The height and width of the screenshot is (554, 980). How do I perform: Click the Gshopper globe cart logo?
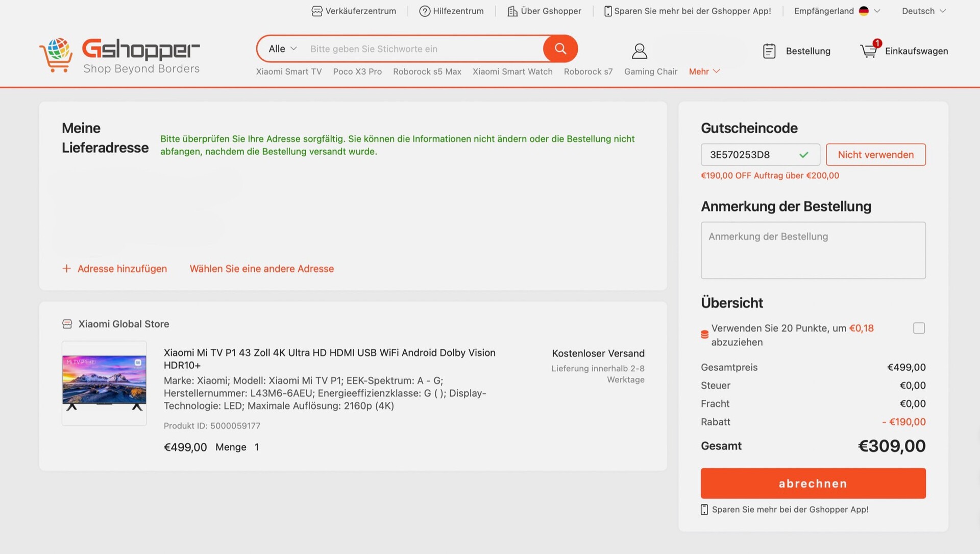[56, 54]
